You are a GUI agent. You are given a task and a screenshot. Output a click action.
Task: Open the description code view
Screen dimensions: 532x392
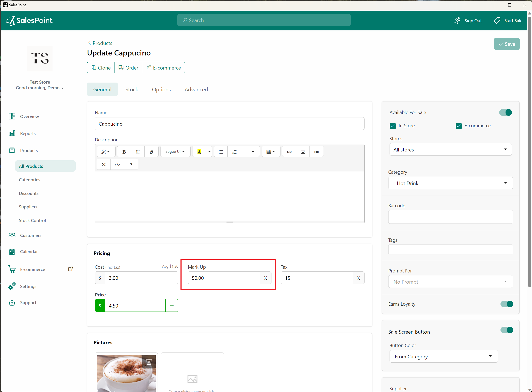[x=117, y=164]
